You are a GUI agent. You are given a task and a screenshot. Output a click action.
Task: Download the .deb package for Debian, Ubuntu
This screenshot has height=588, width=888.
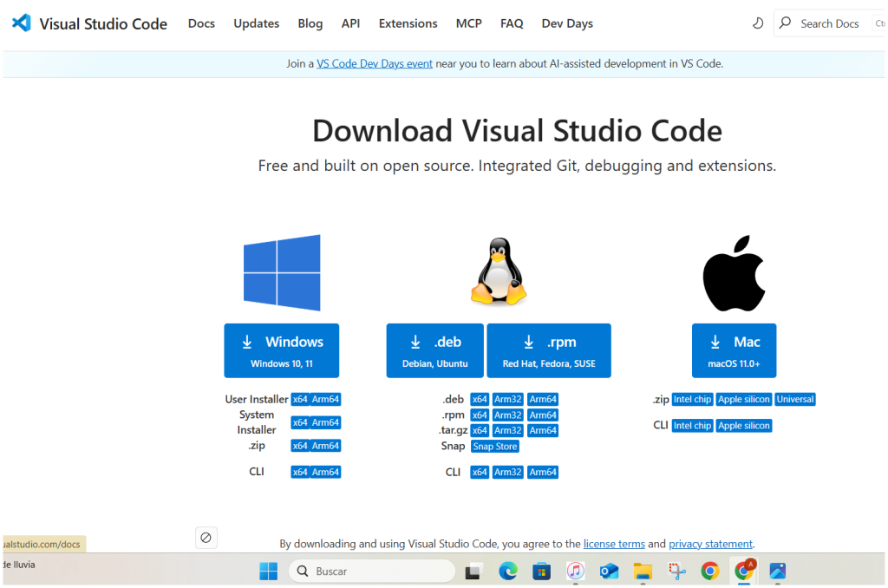point(434,350)
